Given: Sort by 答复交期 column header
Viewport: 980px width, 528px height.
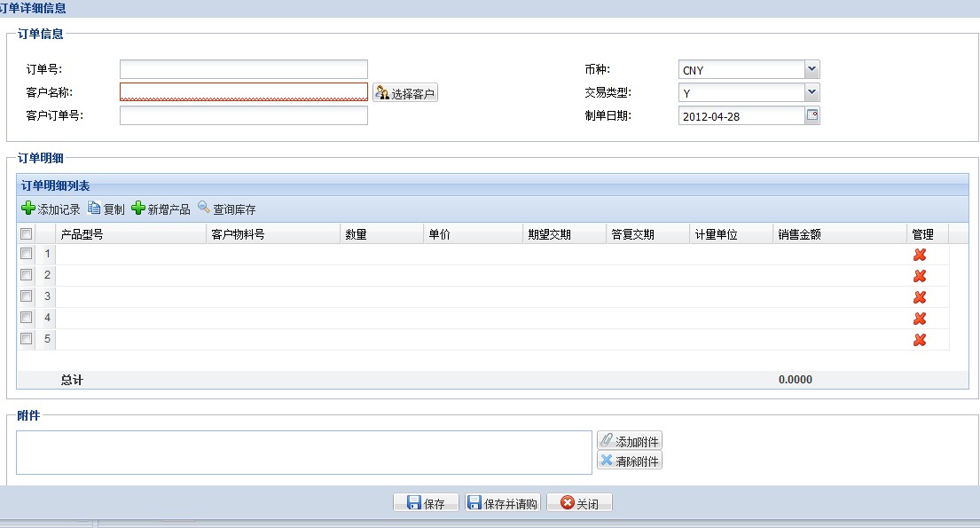Looking at the screenshot, I should tap(648, 234).
